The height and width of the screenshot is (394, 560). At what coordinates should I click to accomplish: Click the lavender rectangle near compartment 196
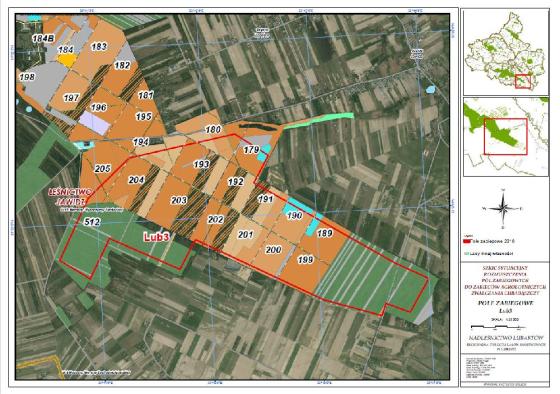click(x=95, y=123)
